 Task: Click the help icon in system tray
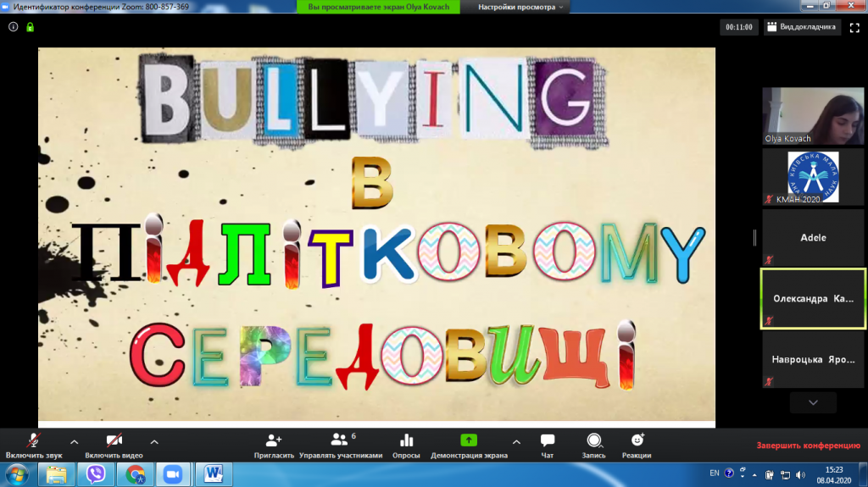click(729, 473)
